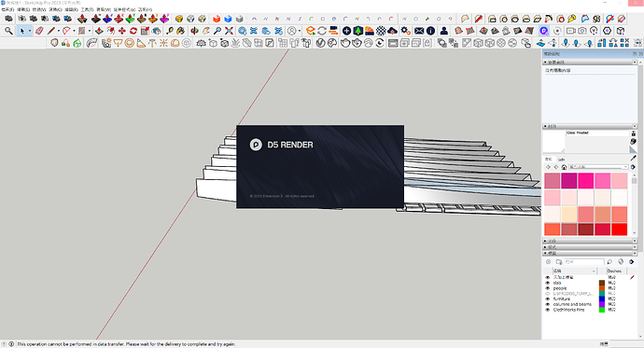Select the Eraser tool in toolbar
The height and width of the screenshot is (348, 644).
tap(39, 31)
